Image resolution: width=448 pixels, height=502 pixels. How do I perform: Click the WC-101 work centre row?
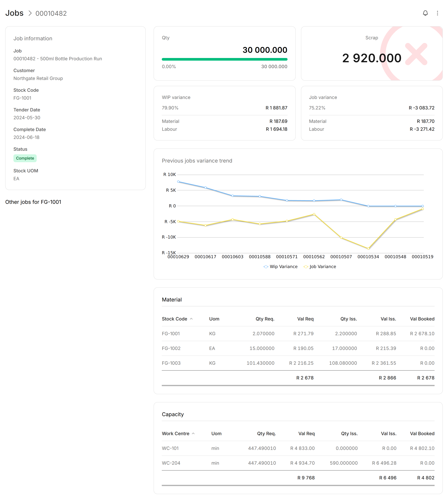click(x=298, y=448)
